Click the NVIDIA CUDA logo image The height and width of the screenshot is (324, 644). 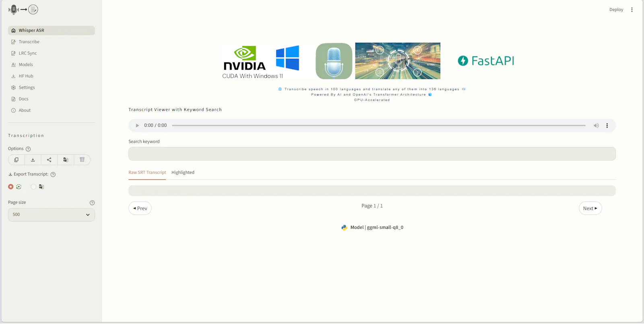click(245, 59)
